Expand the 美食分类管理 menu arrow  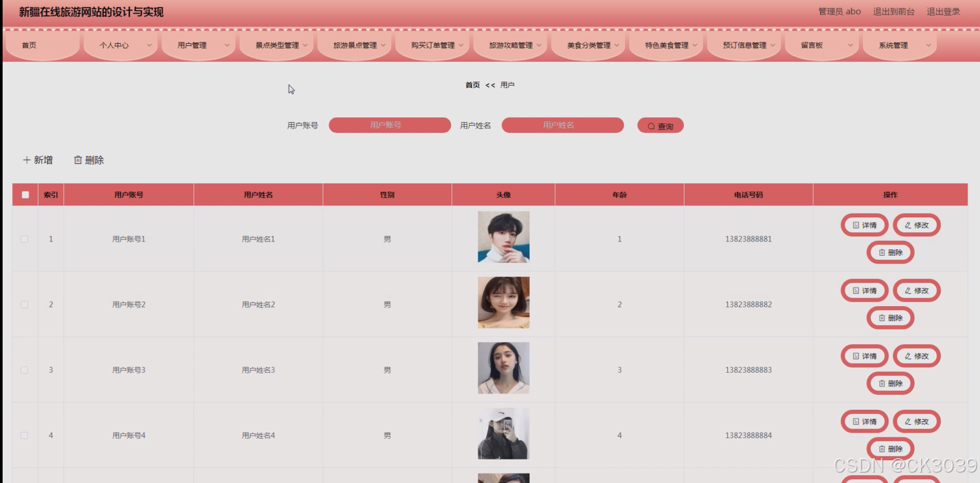(617, 45)
